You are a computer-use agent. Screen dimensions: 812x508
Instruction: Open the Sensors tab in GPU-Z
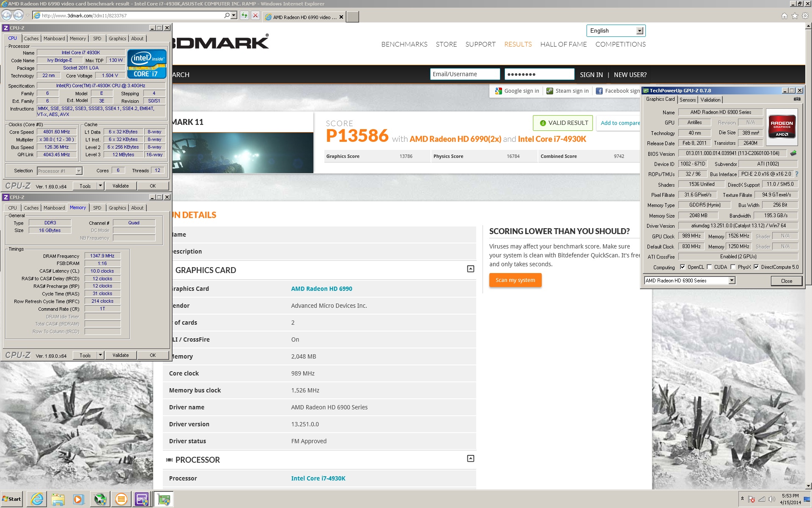(x=688, y=100)
